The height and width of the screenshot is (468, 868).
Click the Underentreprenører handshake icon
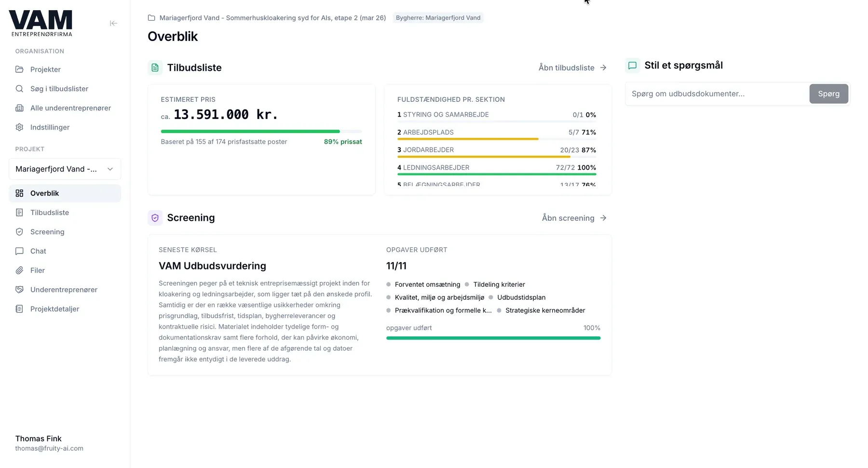tap(19, 290)
